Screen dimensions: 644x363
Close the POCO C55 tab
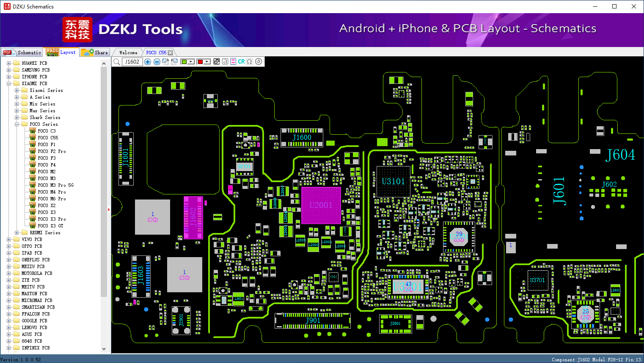click(x=170, y=53)
